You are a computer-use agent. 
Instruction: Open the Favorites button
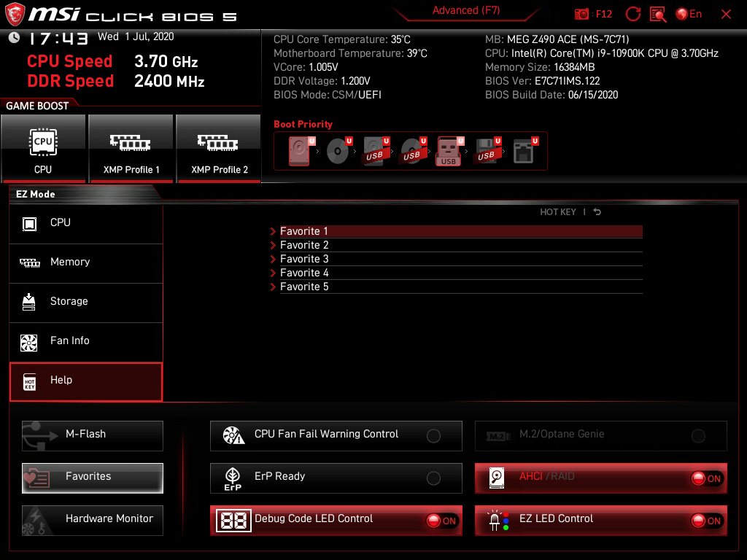(93, 478)
